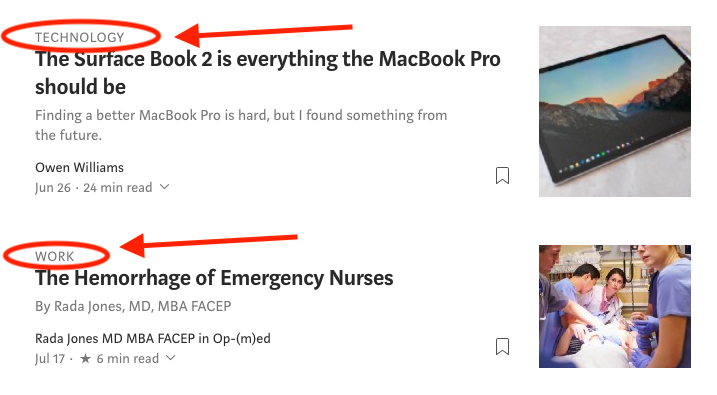717x395 pixels.
Task: Bookmark the Emergency Nurses article
Action: click(502, 347)
